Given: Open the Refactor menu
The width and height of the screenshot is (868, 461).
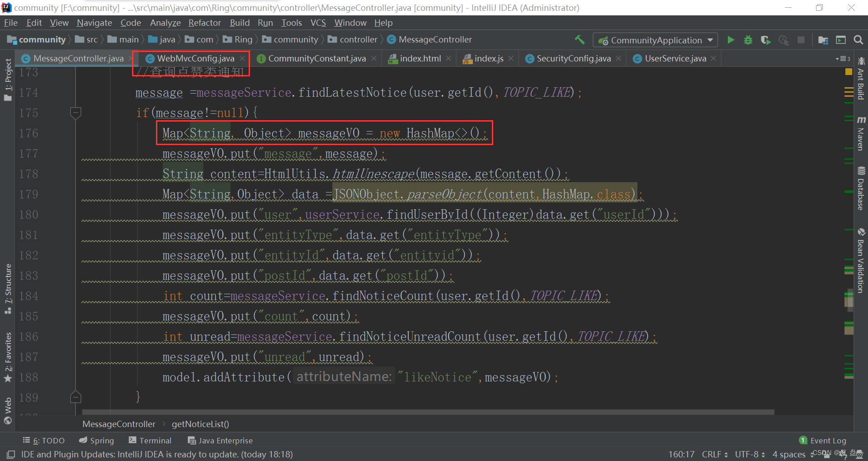Looking at the screenshot, I should [x=204, y=23].
